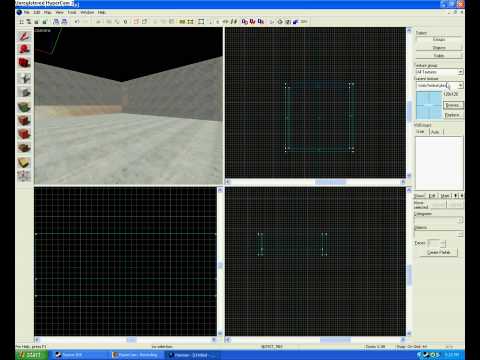
Task: Activate the yellow Vertex tool
Action: tap(24, 163)
